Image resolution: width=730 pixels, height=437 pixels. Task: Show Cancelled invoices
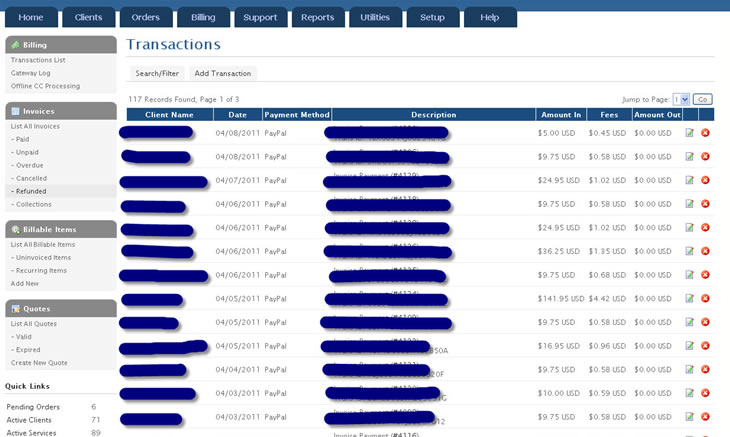click(x=29, y=178)
